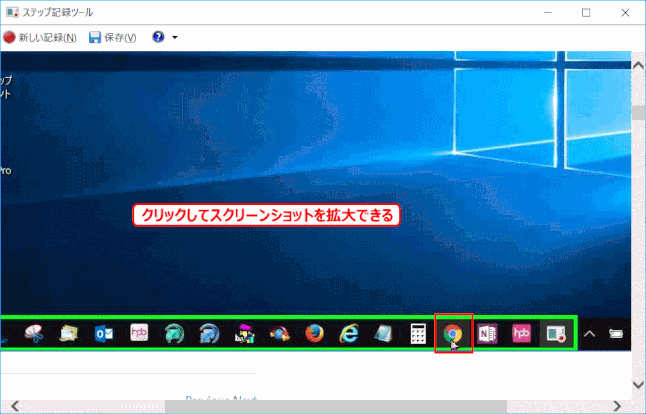Click the OneNote icon in recorded taskbar
The width and height of the screenshot is (646, 414).
pos(487,333)
